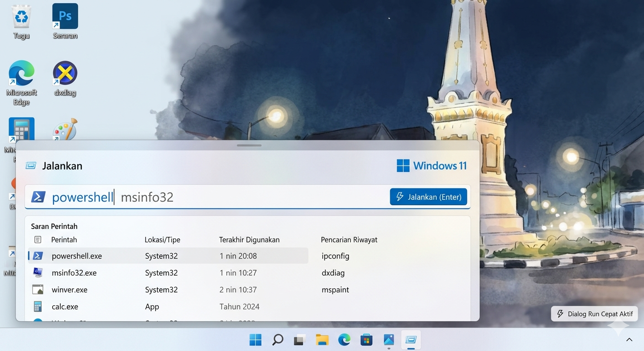Click the Dialog Run Cepat Aktif badge
The width and height of the screenshot is (644, 351).
pyautogui.click(x=595, y=314)
